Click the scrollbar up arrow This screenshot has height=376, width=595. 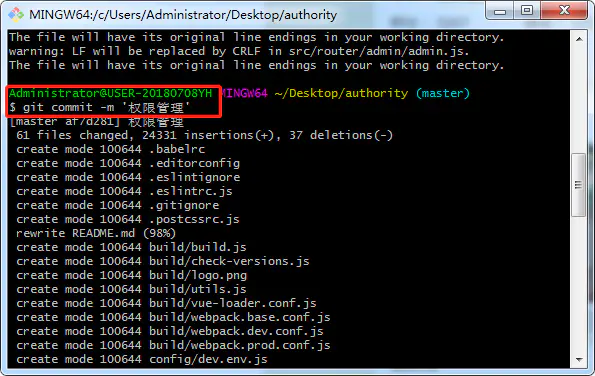[x=579, y=39]
